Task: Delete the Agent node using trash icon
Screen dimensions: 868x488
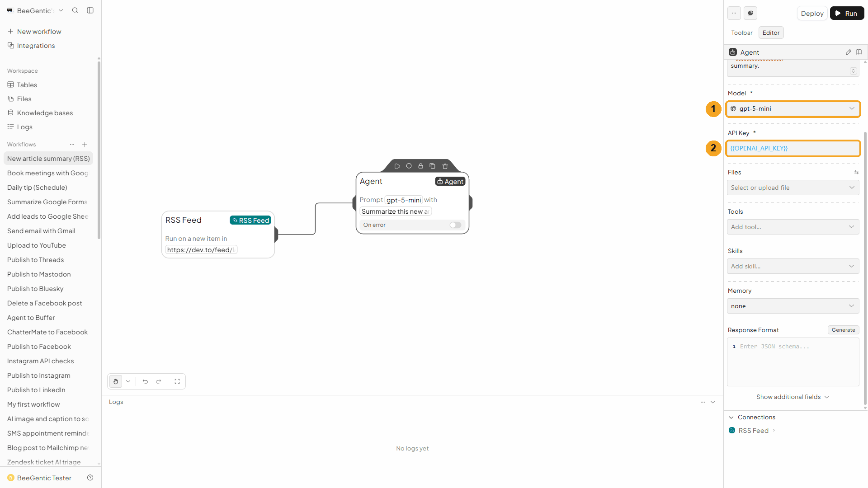Action: (x=445, y=166)
